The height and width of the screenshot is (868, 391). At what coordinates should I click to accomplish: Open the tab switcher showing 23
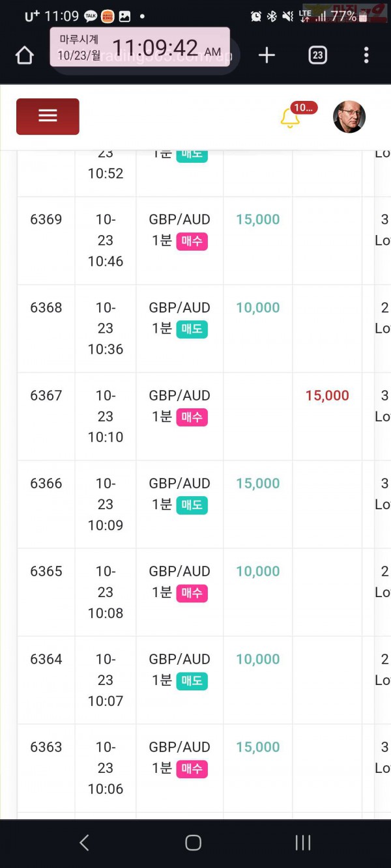coord(317,55)
